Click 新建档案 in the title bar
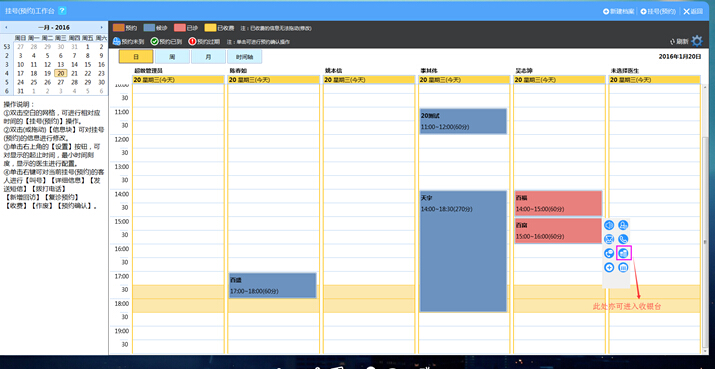The width and height of the screenshot is (715, 369). click(x=619, y=11)
